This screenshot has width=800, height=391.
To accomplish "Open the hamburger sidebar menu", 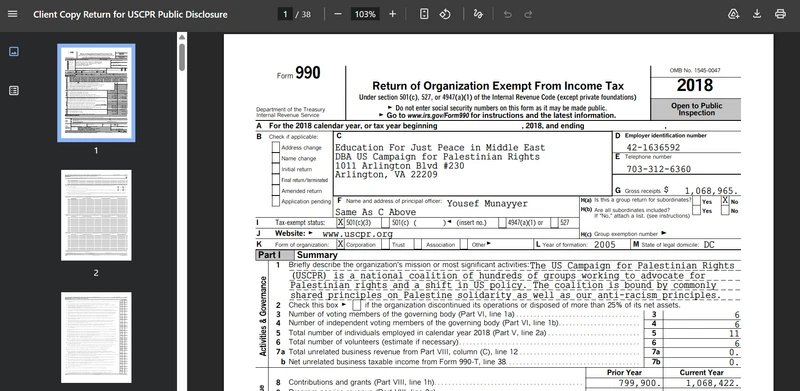I will 13,14.
